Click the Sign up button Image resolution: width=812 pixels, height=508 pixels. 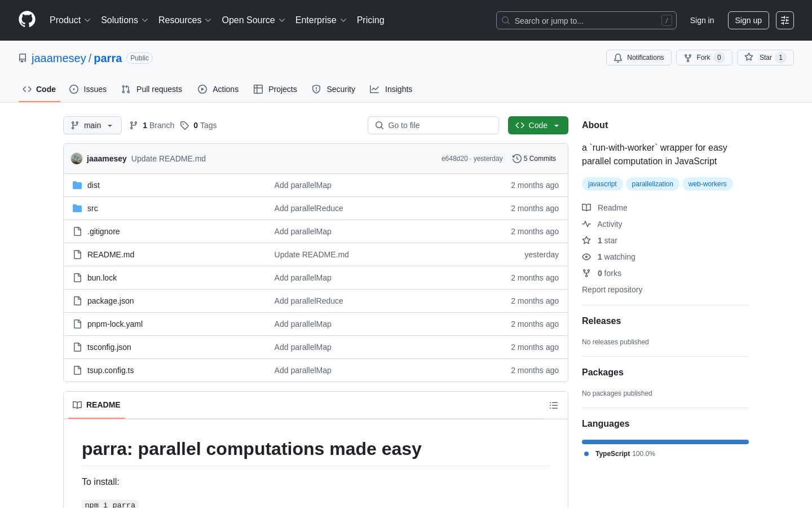coord(748,20)
